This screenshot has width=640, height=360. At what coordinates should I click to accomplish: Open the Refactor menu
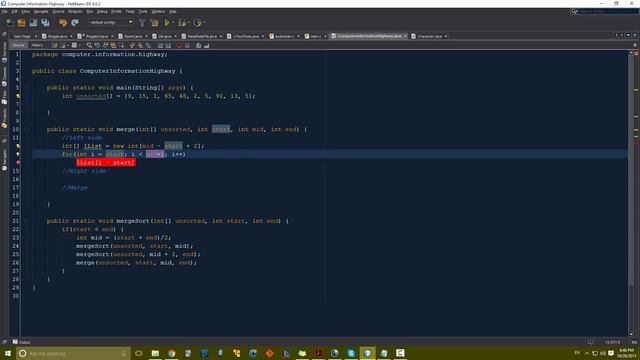pos(75,11)
